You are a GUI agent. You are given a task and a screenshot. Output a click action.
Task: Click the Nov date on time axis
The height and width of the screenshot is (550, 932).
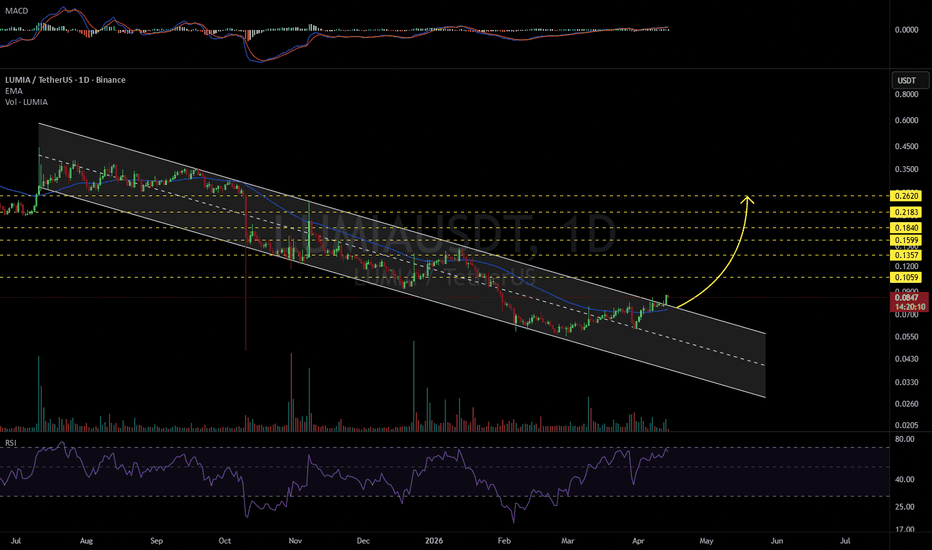(x=295, y=541)
